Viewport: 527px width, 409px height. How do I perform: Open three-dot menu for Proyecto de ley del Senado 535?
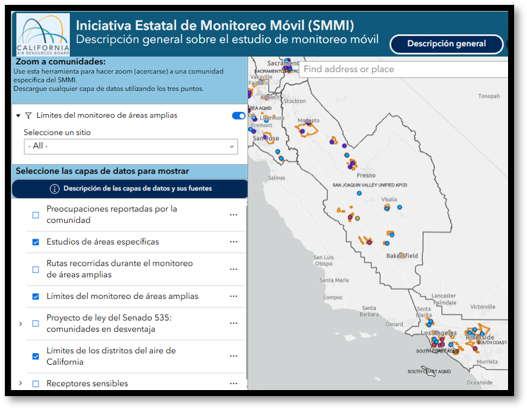click(234, 323)
